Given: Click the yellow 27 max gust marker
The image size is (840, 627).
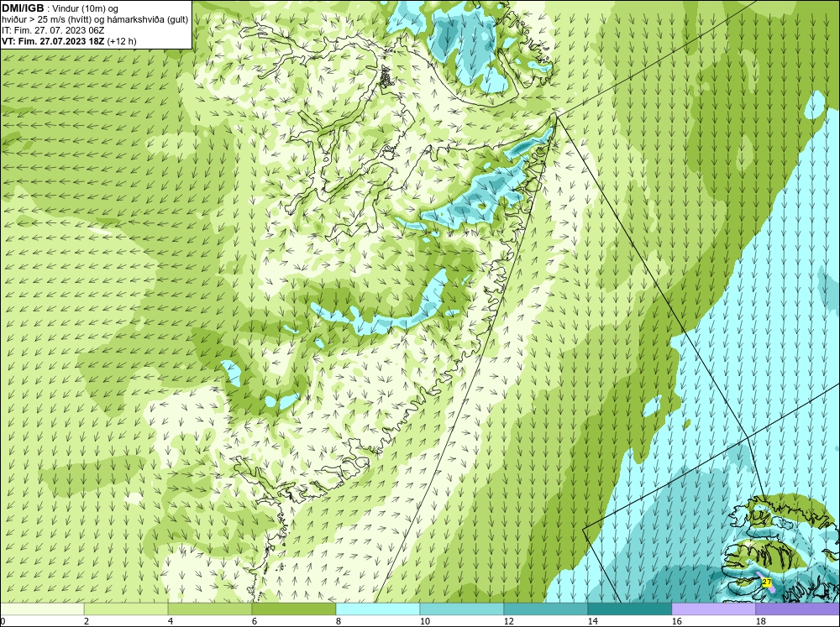Looking at the screenshot, I should coord(767,582).
